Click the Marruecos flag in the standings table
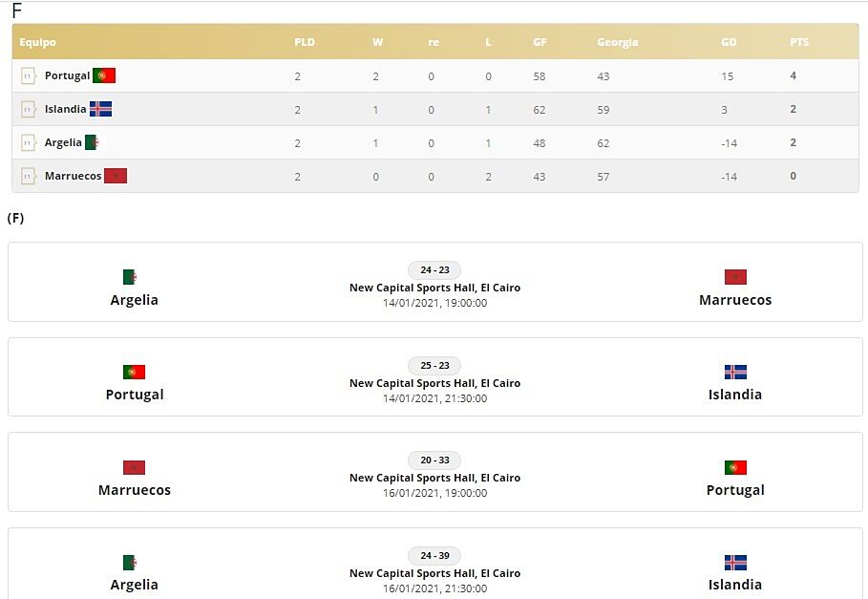 (116, 176)
